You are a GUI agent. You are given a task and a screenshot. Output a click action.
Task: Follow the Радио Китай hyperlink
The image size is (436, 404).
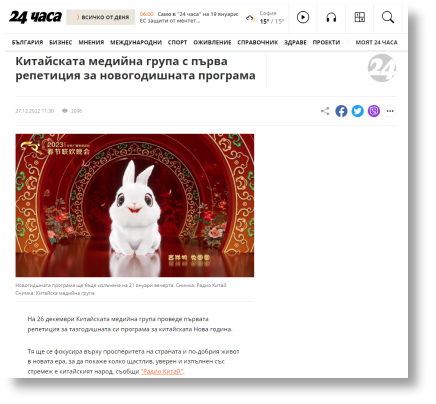click(x=162, y=371)
